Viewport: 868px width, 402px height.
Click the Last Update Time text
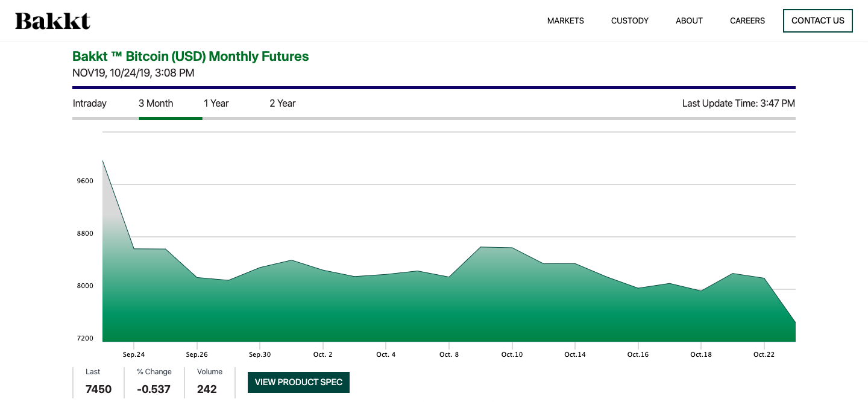tap(738, 103)
